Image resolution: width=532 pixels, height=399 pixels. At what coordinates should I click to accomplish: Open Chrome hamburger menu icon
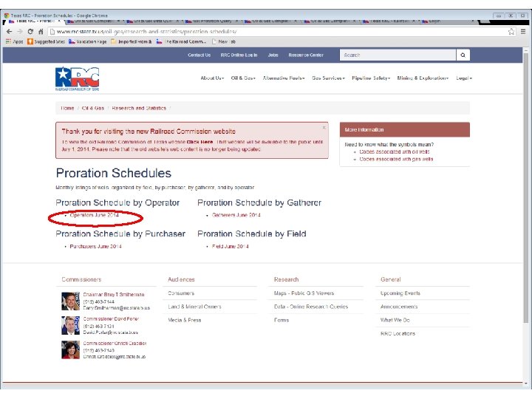(x=523, y=32)
